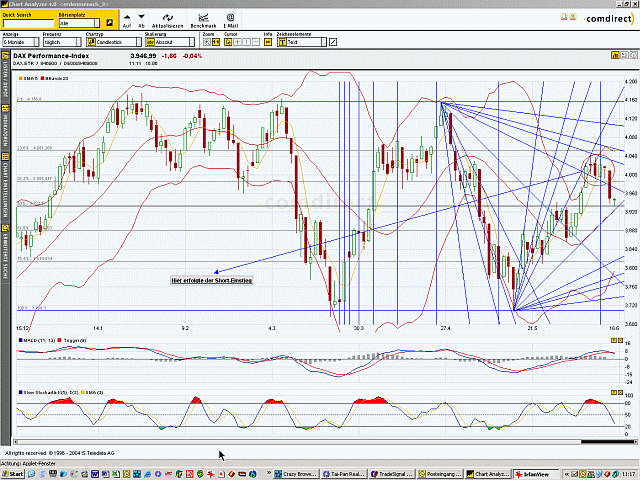Click the Chart Analyz taskbar button
The height and width of the screenshot is (480, 640).
pos(487,474)
